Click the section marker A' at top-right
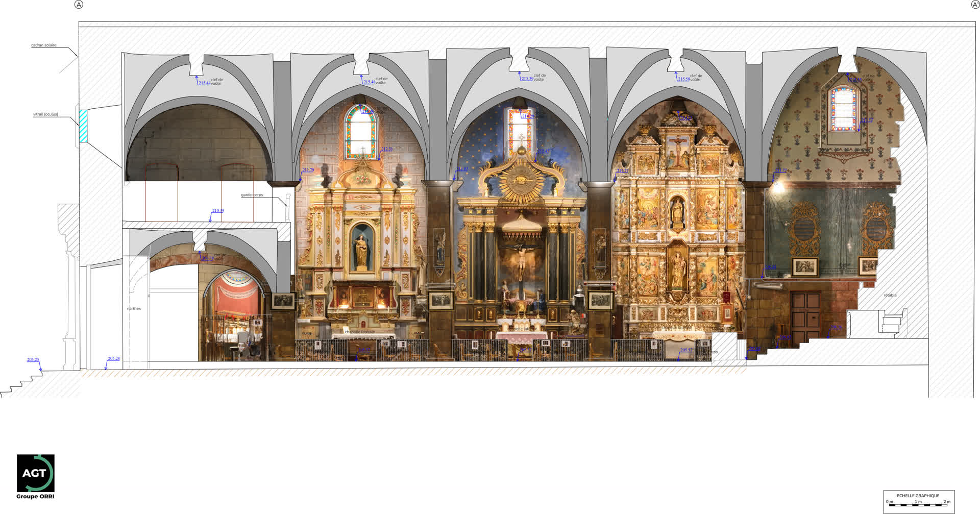 (975, 5)
